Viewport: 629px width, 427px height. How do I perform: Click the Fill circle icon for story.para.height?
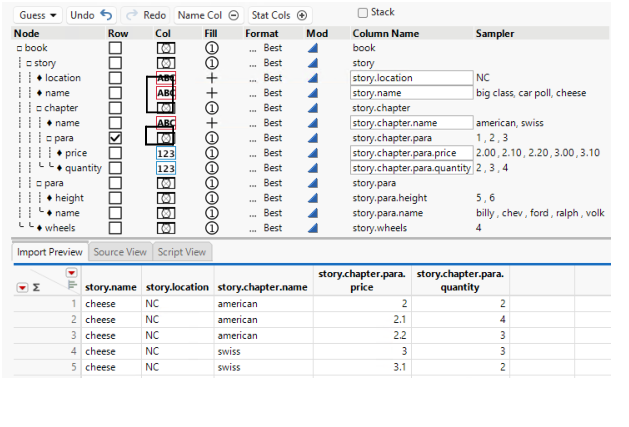(x=212, y=198)
